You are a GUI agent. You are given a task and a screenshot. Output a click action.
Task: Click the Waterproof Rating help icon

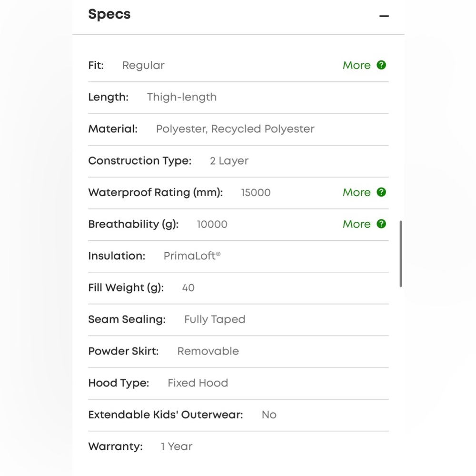pos(381,192)
